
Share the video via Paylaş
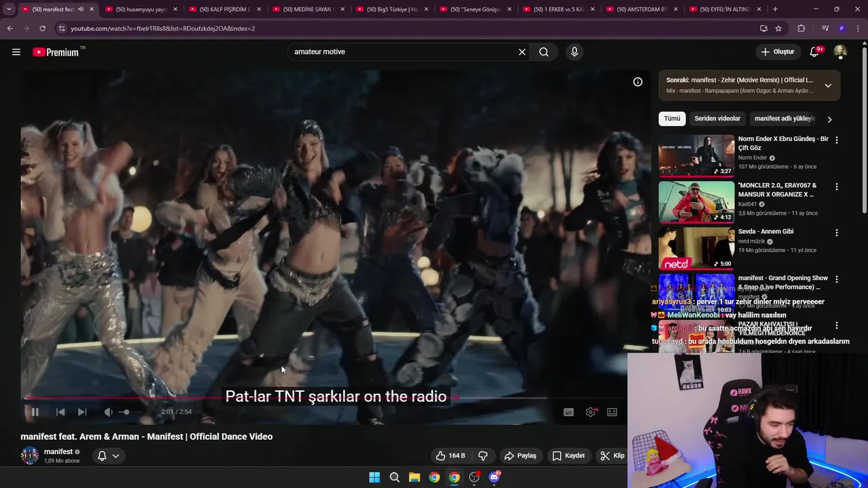[520, 455]
